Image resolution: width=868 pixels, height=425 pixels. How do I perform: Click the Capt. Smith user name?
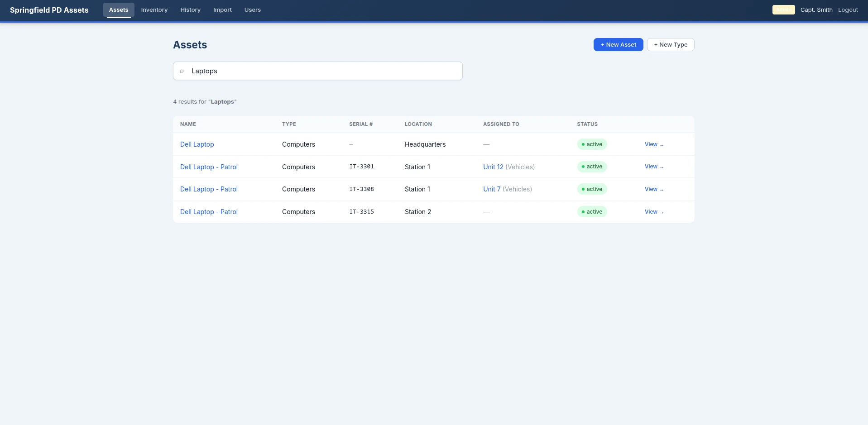point(816,10)
